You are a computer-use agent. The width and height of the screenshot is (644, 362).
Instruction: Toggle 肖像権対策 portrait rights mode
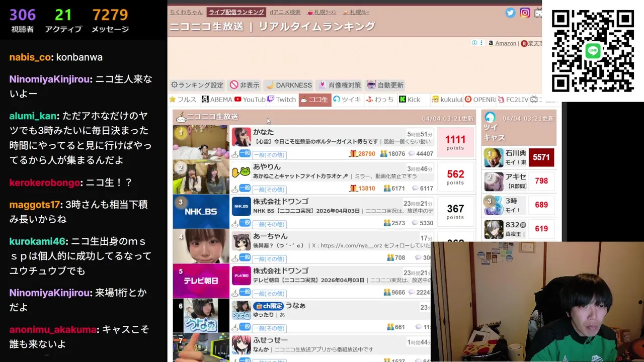click(340, 85)
